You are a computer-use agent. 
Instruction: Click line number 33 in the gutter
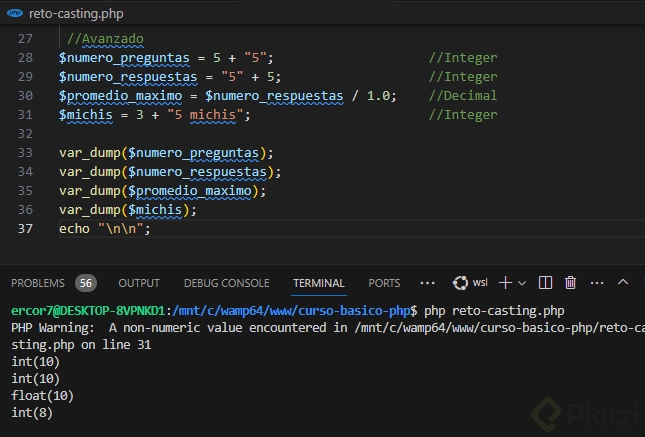[x=25, y=153]
